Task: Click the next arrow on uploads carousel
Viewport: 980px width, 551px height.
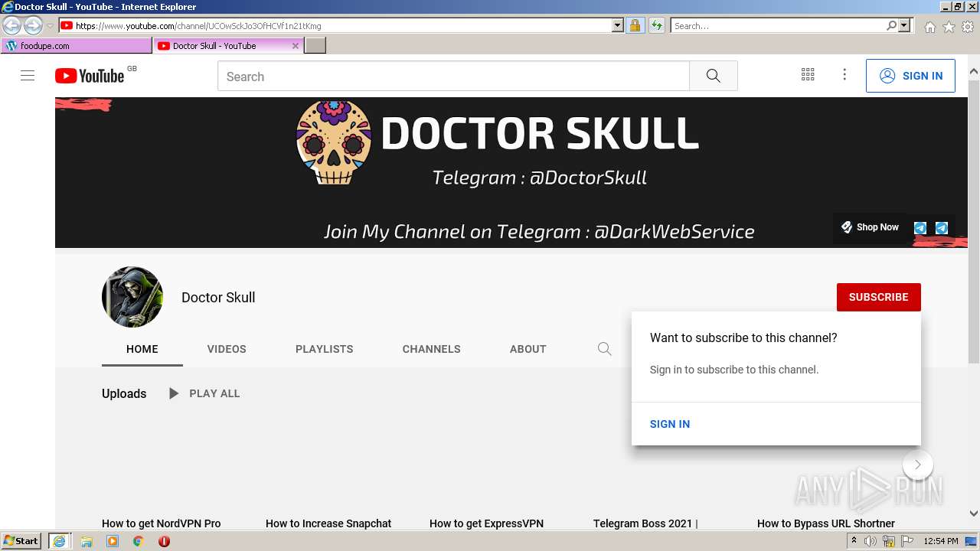Action: coord(917,465)
